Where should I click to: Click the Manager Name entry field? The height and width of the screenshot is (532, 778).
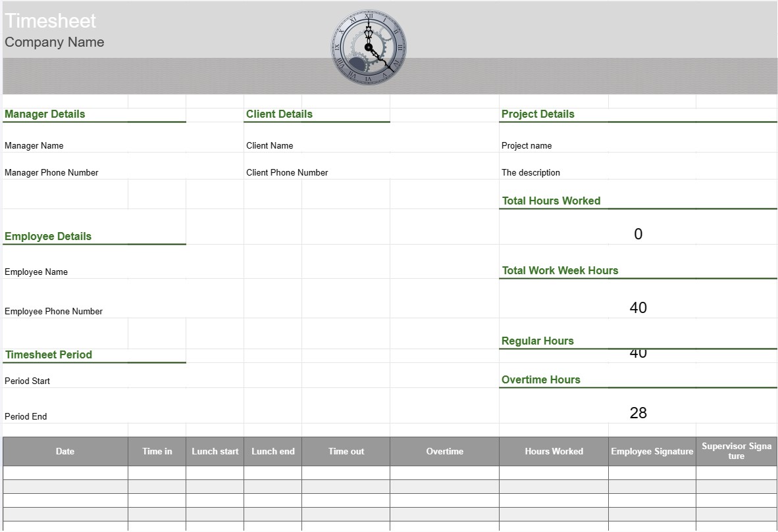pyautogui.click(x=34, y=145)
